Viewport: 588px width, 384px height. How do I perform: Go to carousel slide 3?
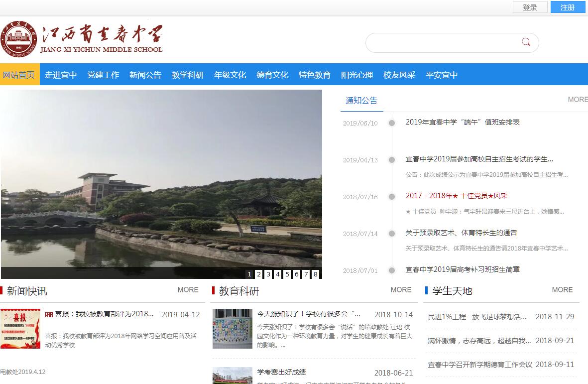(x=268, y=274)
